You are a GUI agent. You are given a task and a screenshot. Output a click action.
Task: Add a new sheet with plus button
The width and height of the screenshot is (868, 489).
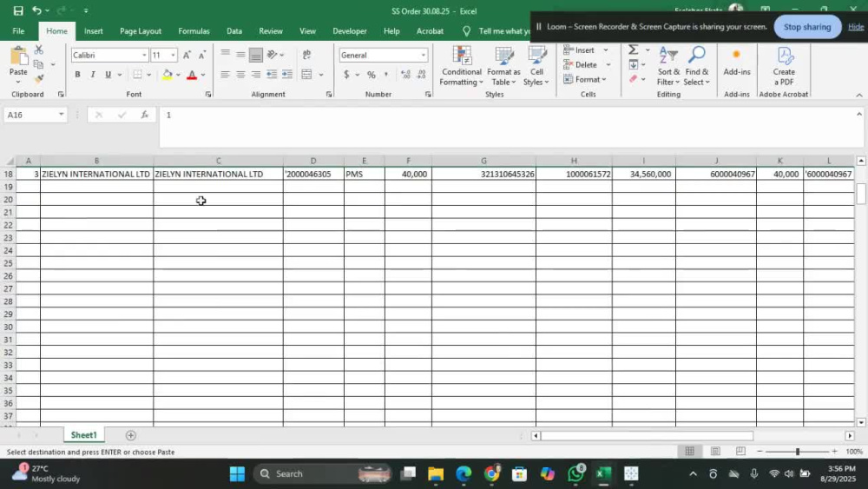(131, 435)
